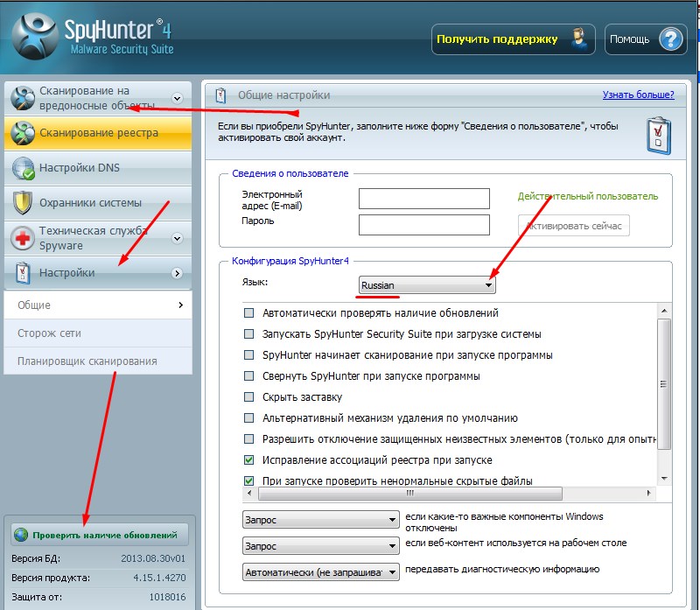Image resolution: width=700 pixels, height=610 pixels.
Task: Select 'Сканирование реестра' in sidebar
Action: pos(98,133)
